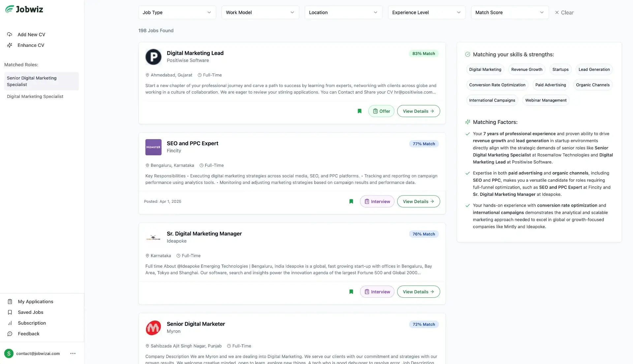Click the Myron company logo
This screenshot has width=633, height=364.
click(x=153, y=328)
